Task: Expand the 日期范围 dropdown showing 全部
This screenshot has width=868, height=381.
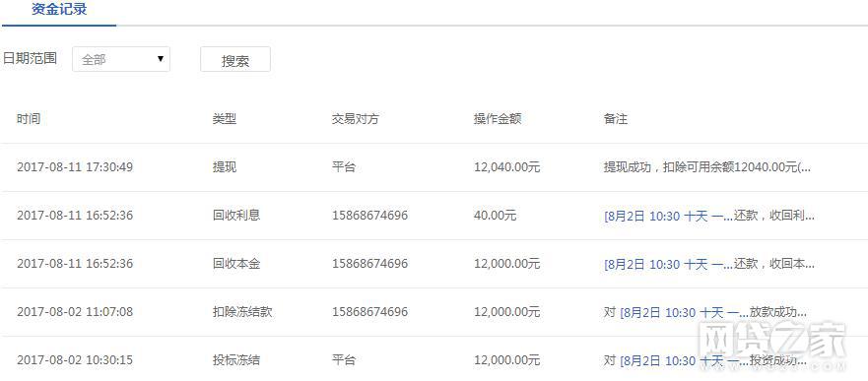Action: pos(121,59)
